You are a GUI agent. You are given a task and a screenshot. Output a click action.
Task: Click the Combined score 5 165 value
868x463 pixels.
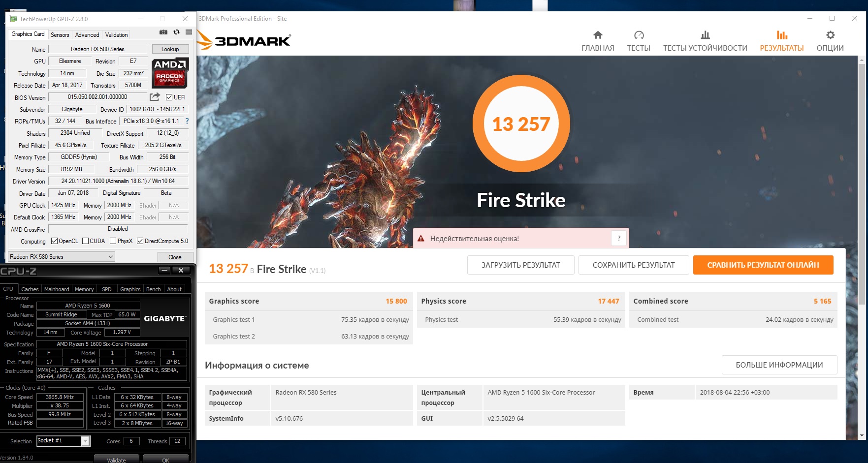[x=822, y=301]
